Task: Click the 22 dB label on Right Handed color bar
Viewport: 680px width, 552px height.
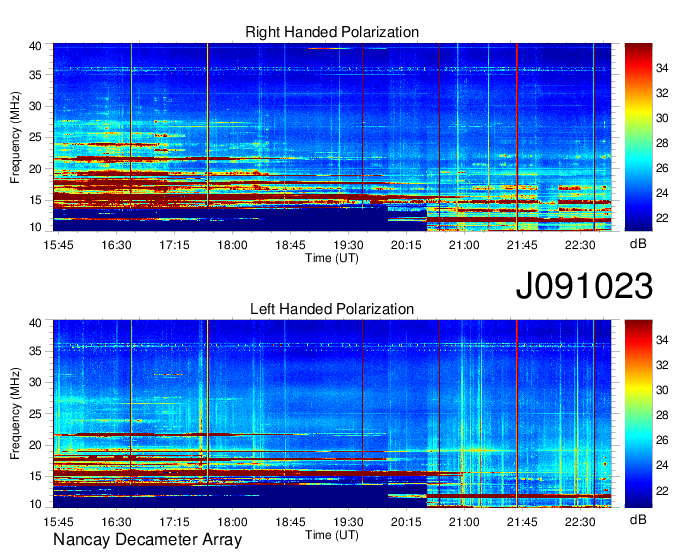Action: click(662, 218)
